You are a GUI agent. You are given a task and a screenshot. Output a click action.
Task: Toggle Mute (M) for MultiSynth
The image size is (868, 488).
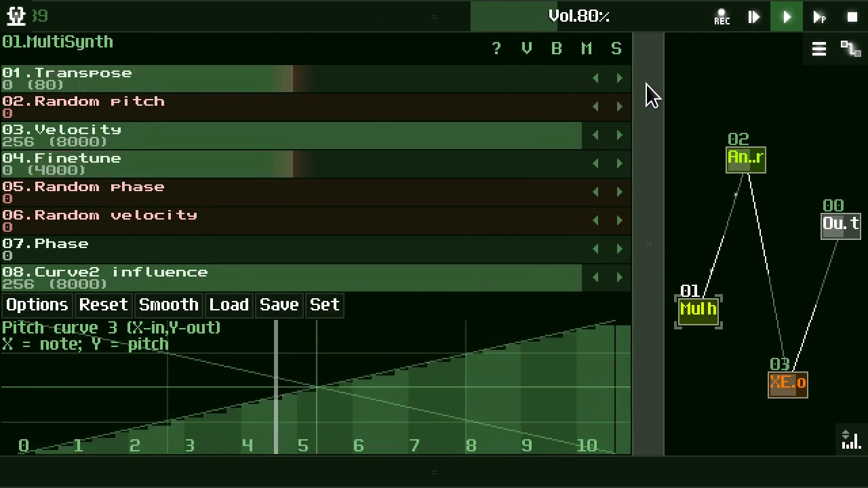[x=586, y=49]
